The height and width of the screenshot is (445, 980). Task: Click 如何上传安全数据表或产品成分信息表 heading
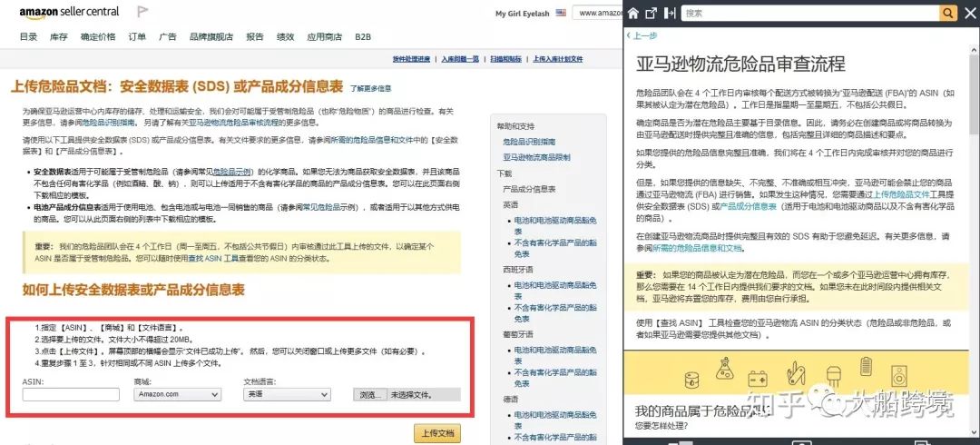coord(133,290)
